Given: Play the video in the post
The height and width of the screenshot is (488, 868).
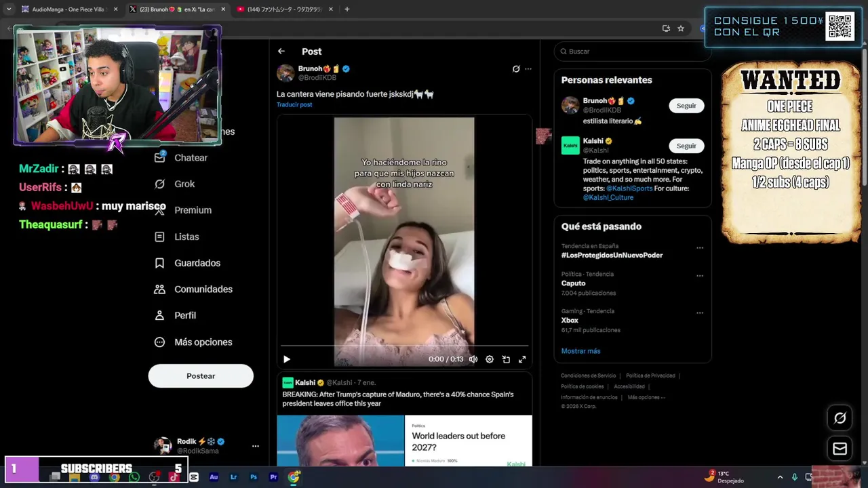Looking at the screenshot, I should tap(286, 359).
